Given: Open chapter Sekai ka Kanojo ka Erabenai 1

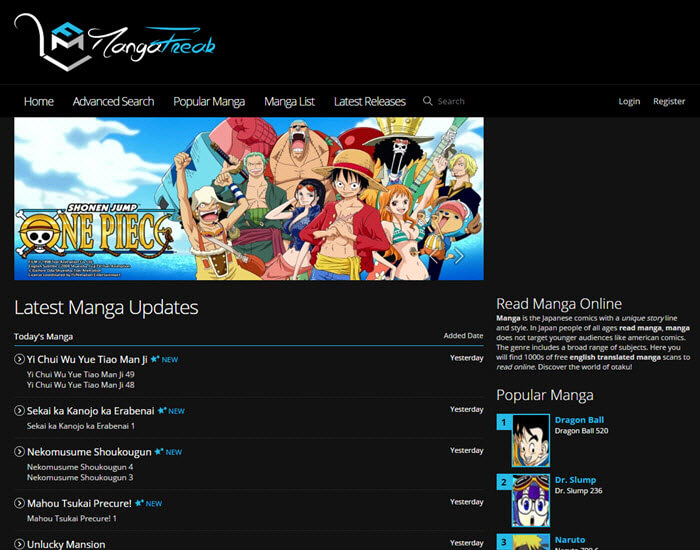Looking at the screenshot, I should pos(81,426).
